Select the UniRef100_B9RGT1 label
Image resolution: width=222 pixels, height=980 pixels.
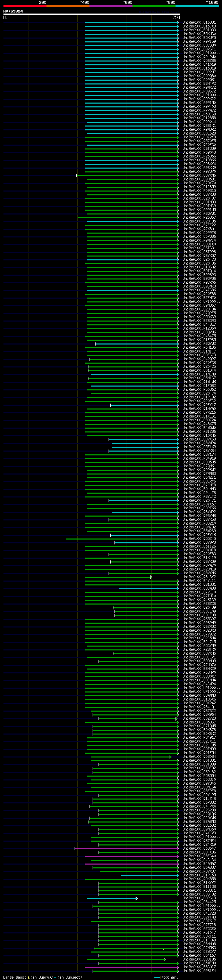pyautogui.click(x=199, y=49)
